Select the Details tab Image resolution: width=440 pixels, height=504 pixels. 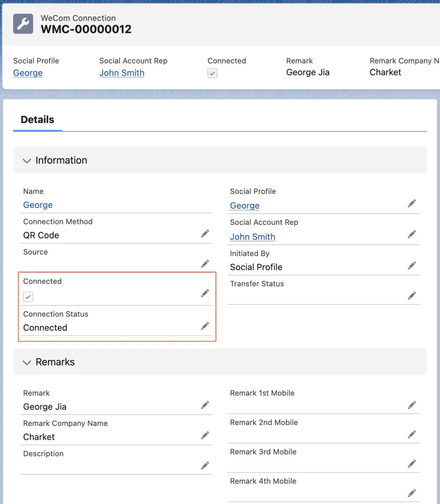click(x=38, y=120)
